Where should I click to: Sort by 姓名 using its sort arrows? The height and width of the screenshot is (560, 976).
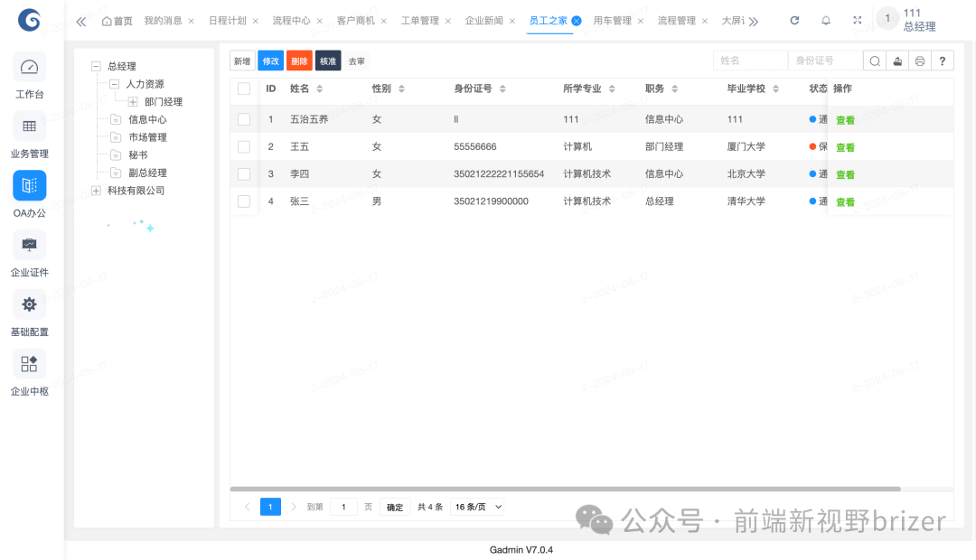click(x=321, y=89)
